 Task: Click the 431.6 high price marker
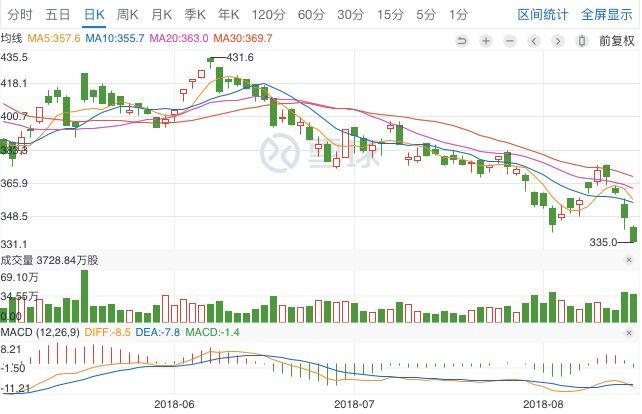click(x=240, y=57)
